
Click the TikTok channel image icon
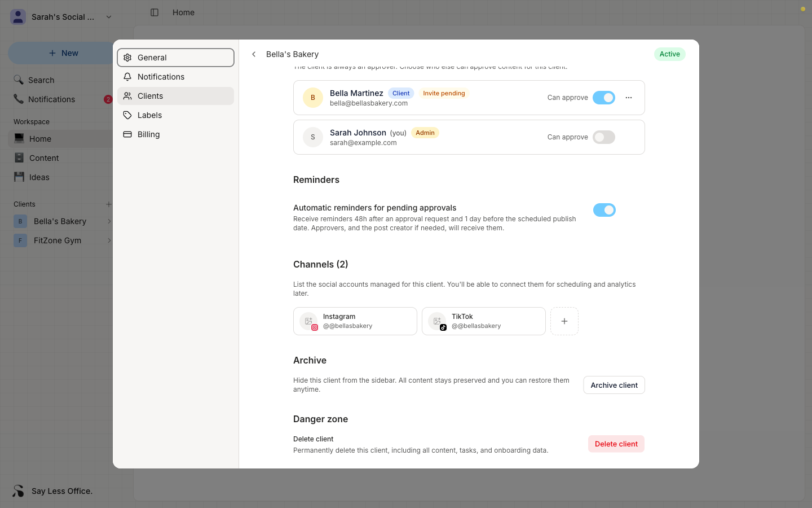[x=437, y=321]
